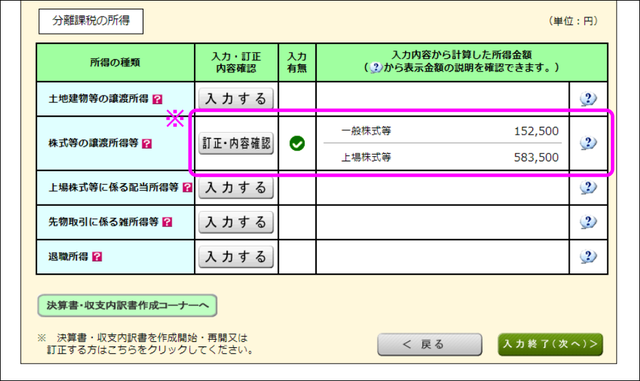
Task: Click 所得の種類 column header
Action: [116, 62]
